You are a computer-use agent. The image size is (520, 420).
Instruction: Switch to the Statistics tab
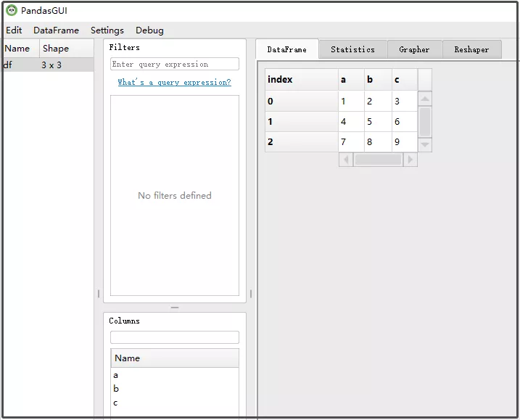(x=353, y=49)
